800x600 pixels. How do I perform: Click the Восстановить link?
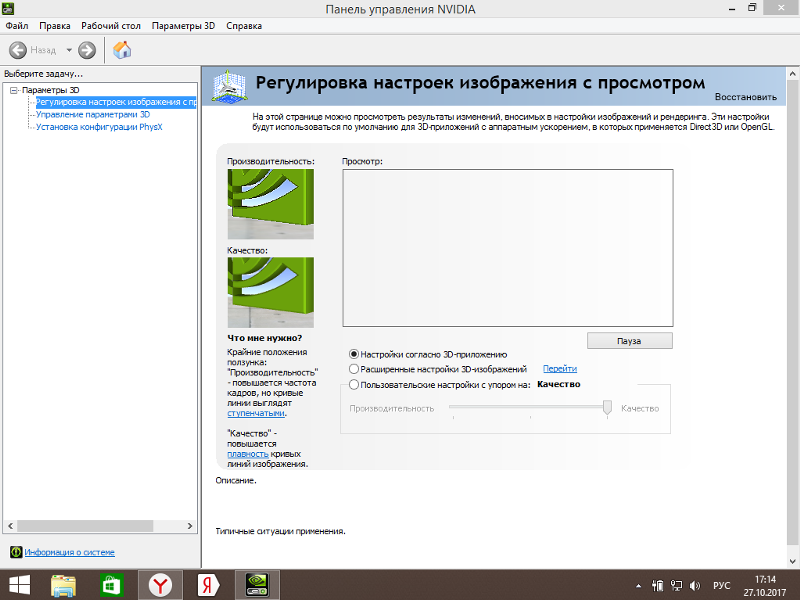pyautogui.click(x=745, y=97)
